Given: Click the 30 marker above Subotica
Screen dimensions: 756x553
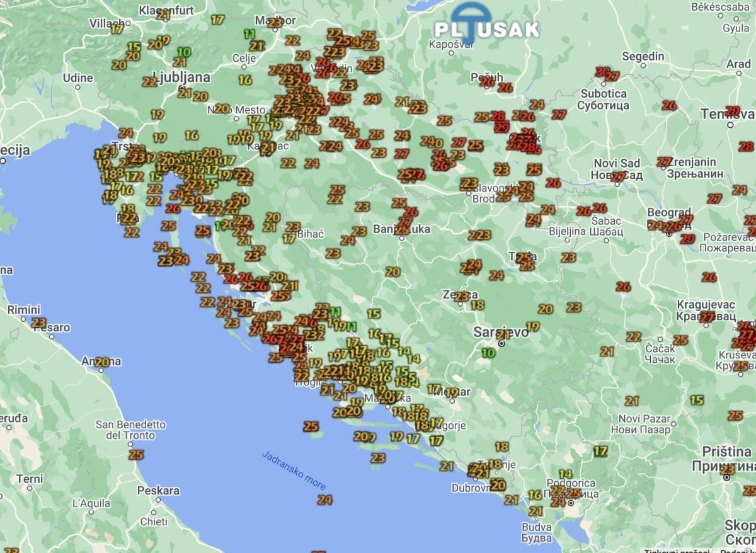Looking at the screenshot, I should point(602,72).
